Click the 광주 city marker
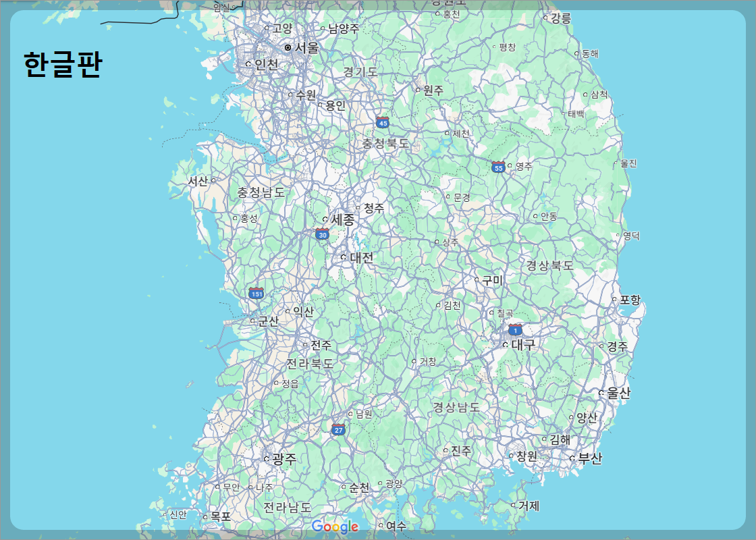The width and height of the screenshot is (756, 540). click(267, 459)
